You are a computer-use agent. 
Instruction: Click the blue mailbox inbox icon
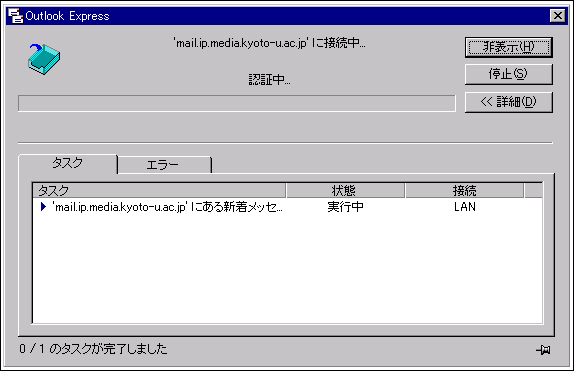pos(44,59)
